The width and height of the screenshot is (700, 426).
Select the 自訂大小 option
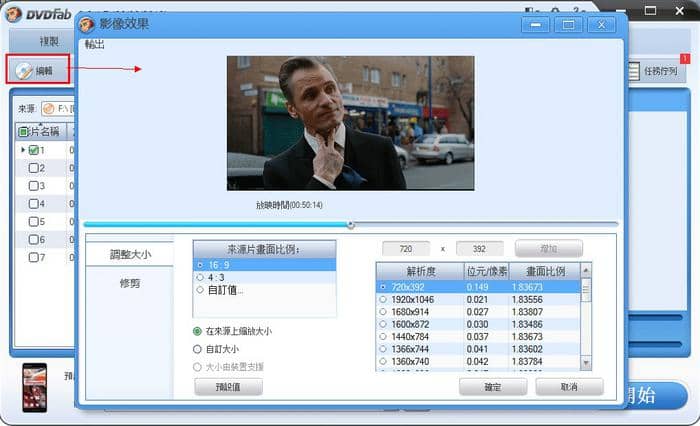click(x=216, y=349)
